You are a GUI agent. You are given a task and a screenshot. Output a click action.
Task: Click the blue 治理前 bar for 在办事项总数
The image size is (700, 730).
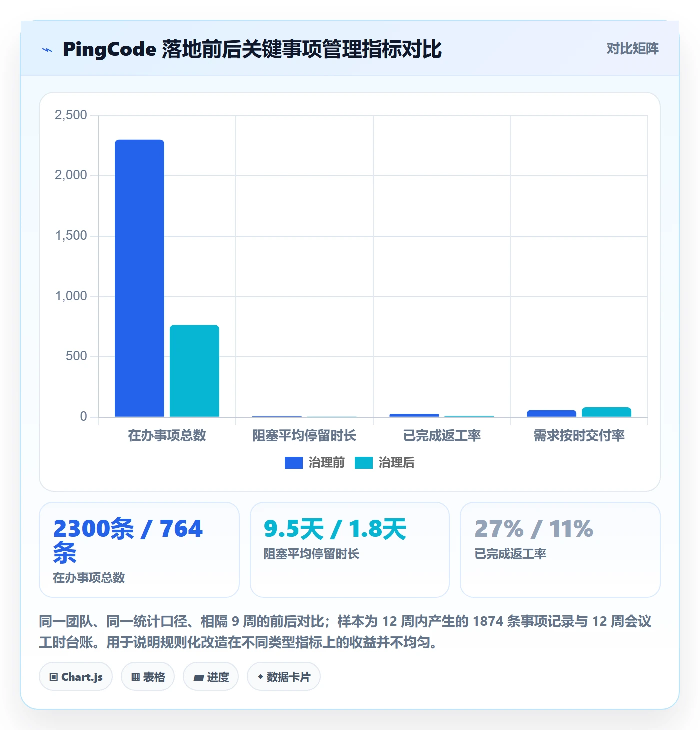pos(140,278)
